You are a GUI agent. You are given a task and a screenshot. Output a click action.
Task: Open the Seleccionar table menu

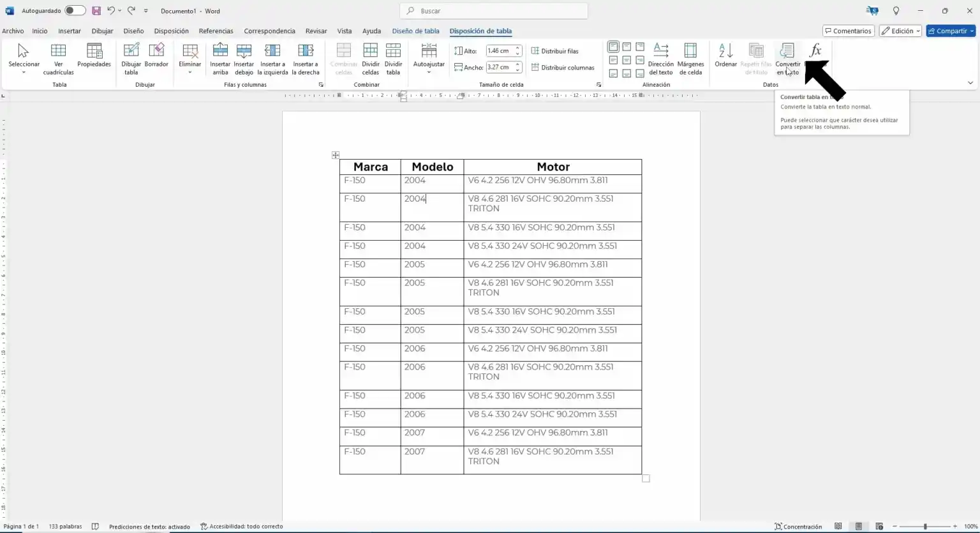tap(24, 59)
